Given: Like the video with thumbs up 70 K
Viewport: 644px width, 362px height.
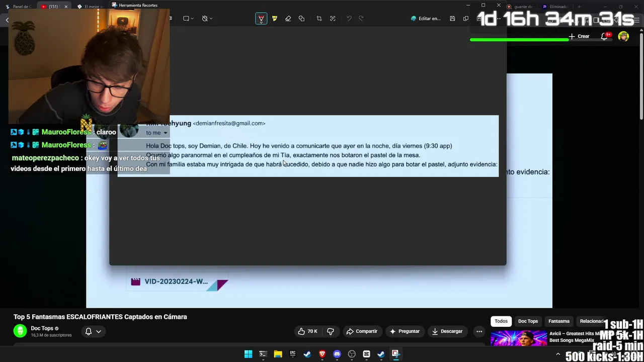Looking at the screenshot, I should [x=307, y=331].
